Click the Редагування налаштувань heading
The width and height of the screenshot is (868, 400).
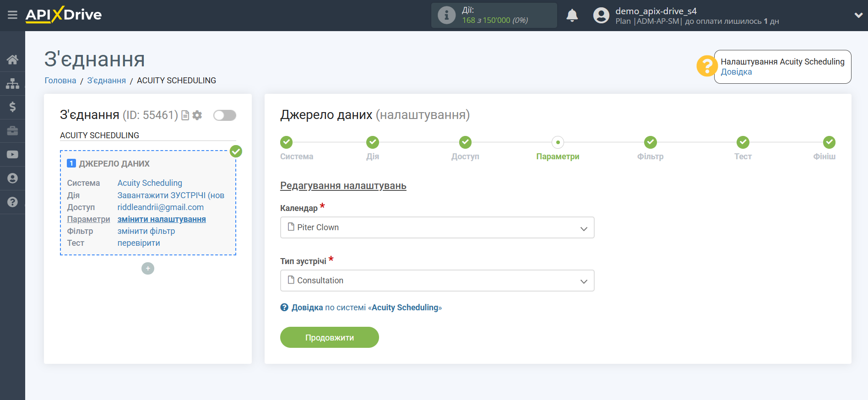click(x=343, y=186)
